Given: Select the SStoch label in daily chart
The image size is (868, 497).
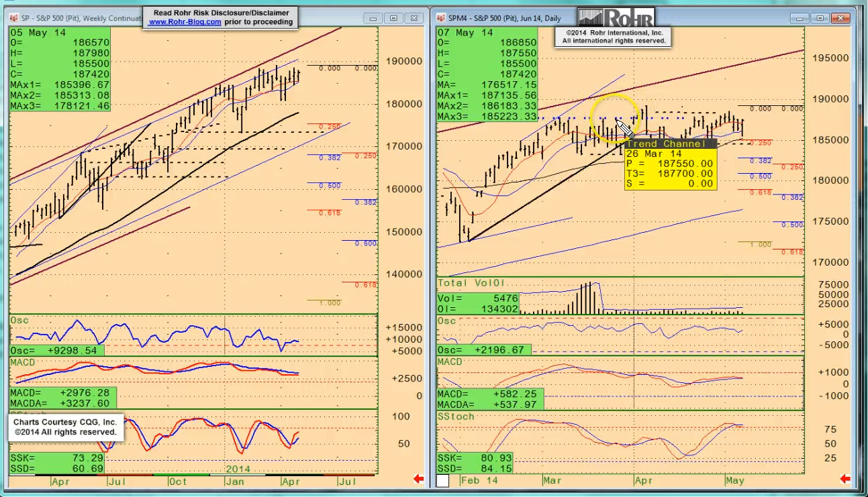Looking at the screenshot, I should click(456, 417).
